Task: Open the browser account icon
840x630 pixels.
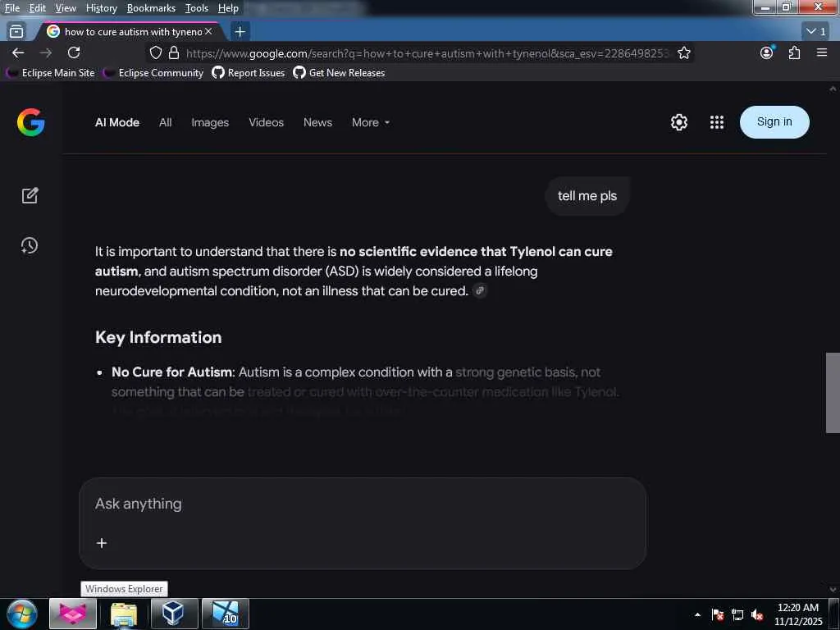Action: [767, 52]
